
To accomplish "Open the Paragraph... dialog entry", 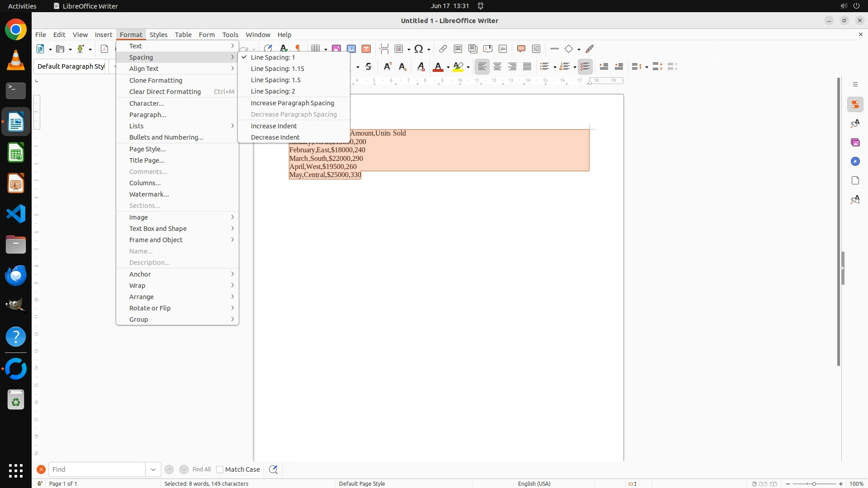I will point(147,115).
